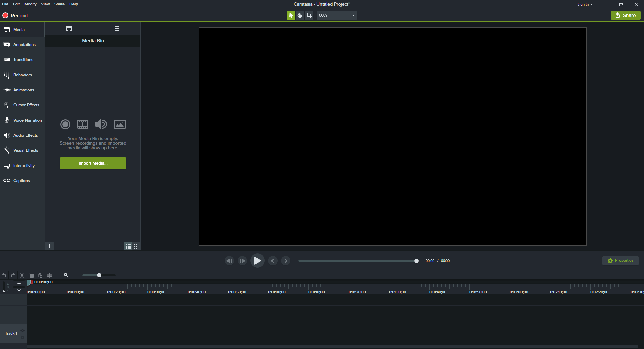Click the Cut scissors icon on timeline
644x349 pixels.
[22, 275]
